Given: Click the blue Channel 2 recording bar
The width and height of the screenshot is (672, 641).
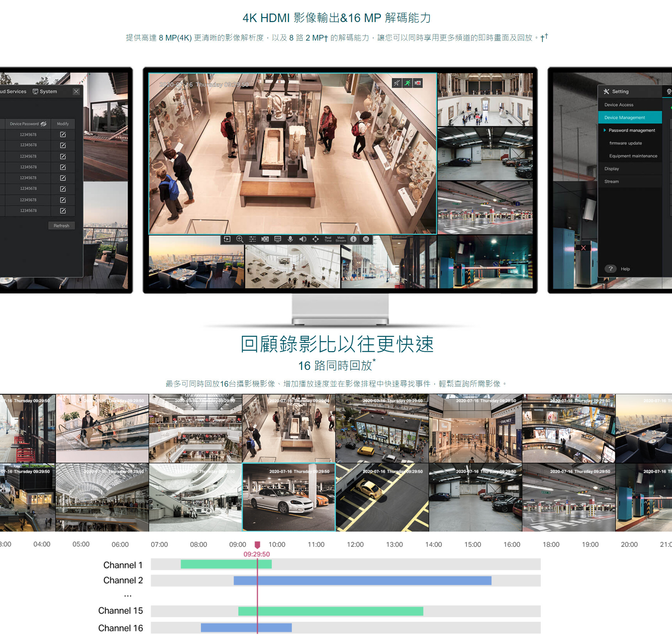Looking at the screenshot, I should point(362,581).
